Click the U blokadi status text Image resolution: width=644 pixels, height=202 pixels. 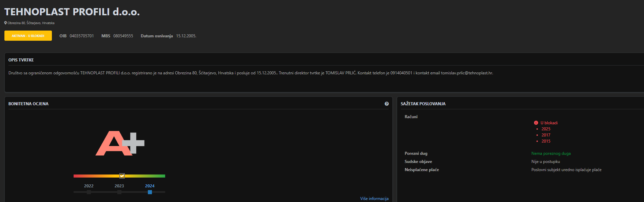tap(549, 123)
